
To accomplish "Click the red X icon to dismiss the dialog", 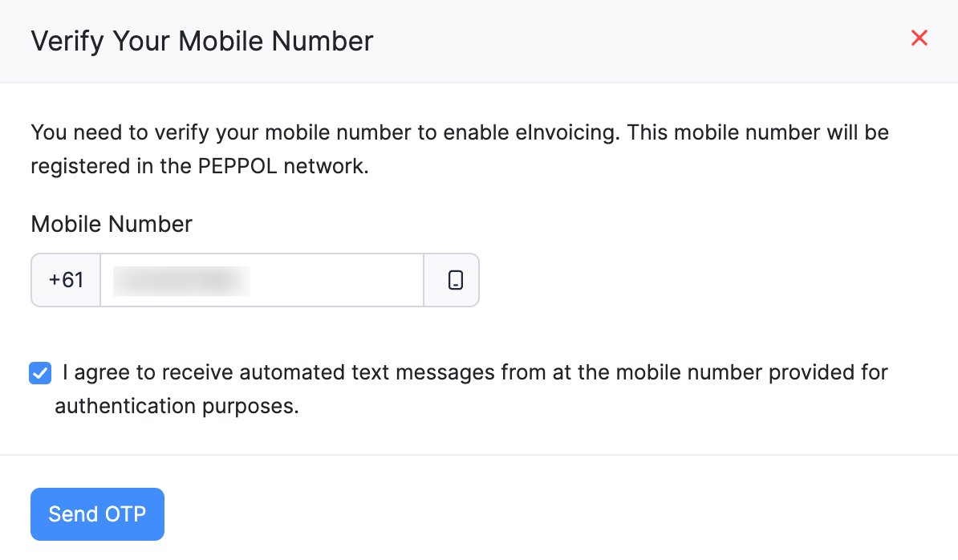I will 919,38.
